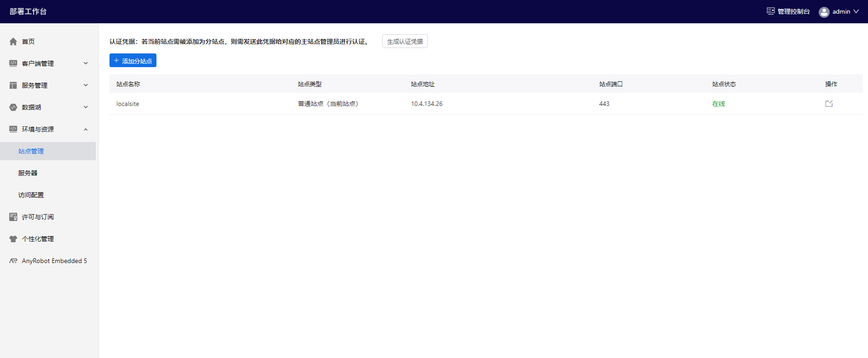Click the 站点地址 column header
Image resolution: width=868 pixels, height=358 pixels.
(x=423, y=84)
